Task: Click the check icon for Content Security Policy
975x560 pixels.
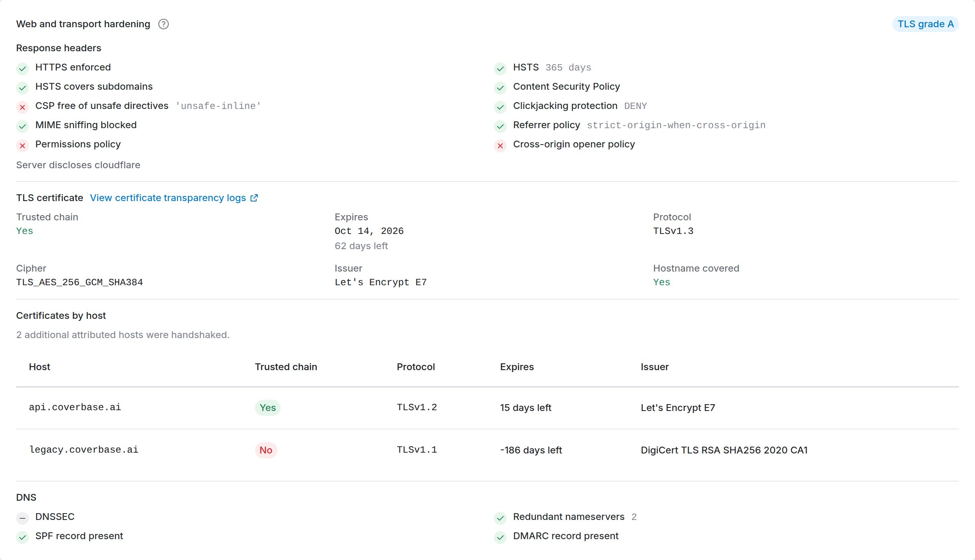Action: (x=500, y=88)
